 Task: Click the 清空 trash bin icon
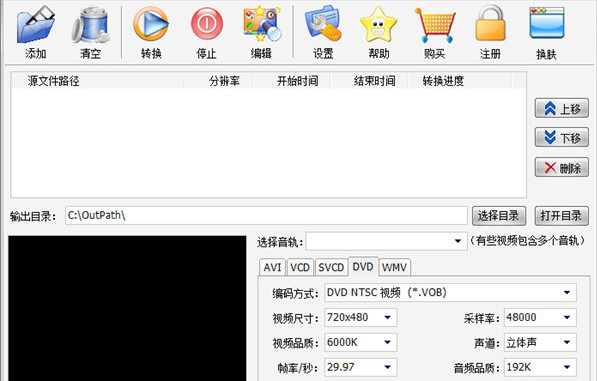[91, 25]
